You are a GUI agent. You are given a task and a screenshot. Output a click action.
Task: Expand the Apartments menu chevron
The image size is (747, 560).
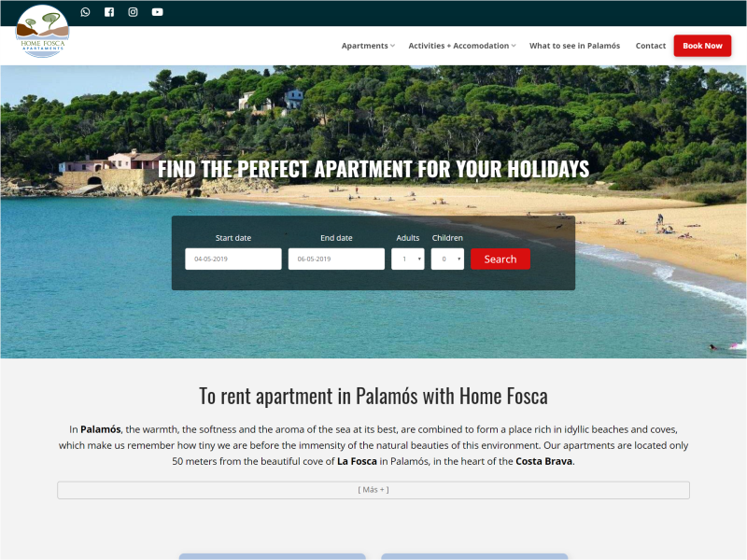(392, 46)
